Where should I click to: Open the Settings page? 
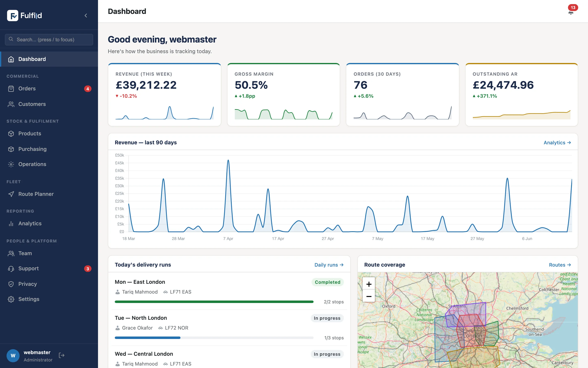click(x=49, y=299)
